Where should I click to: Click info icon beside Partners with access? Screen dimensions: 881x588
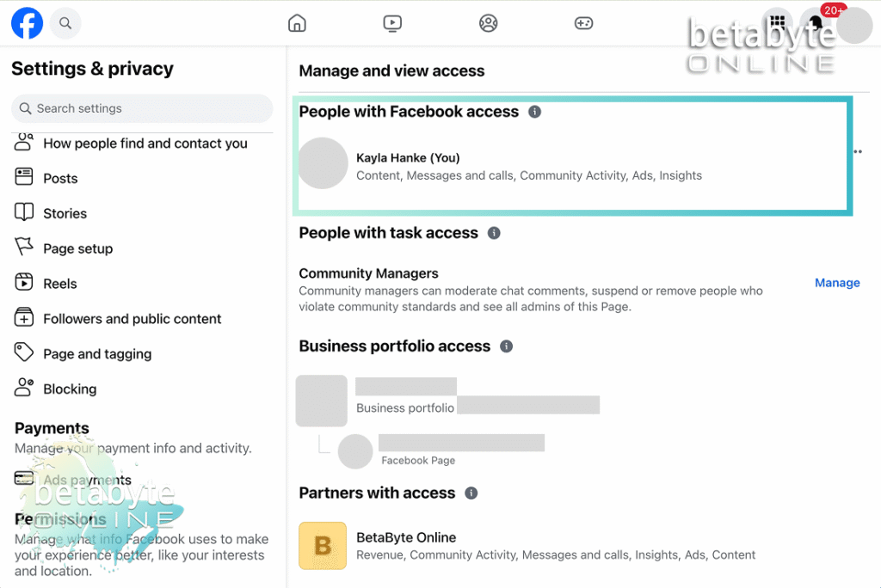(471, 493)
